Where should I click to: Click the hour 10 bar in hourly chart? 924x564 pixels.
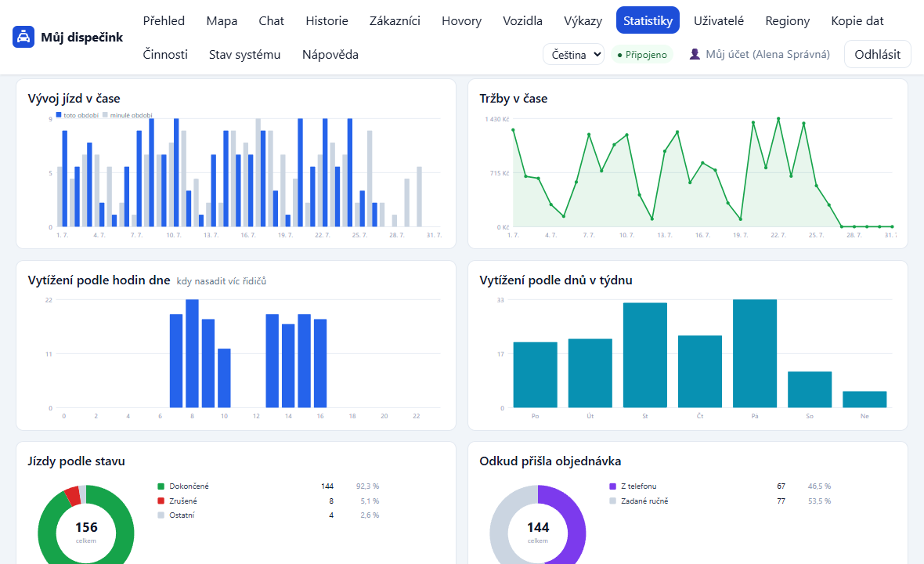pyautogui.click(x=224, y=378)
